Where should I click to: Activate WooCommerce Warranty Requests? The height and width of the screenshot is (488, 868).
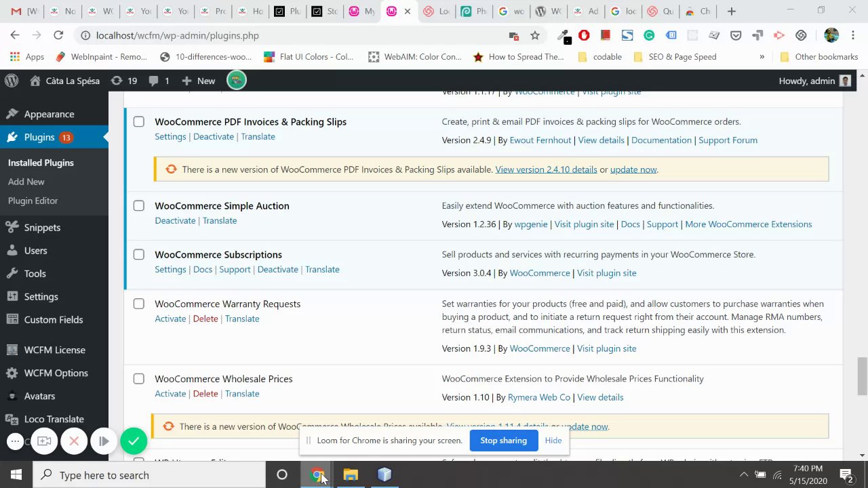(170, 319)
